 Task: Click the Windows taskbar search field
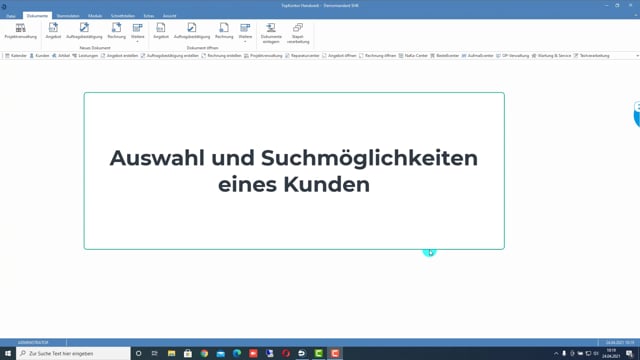click(x=73, y=353)
